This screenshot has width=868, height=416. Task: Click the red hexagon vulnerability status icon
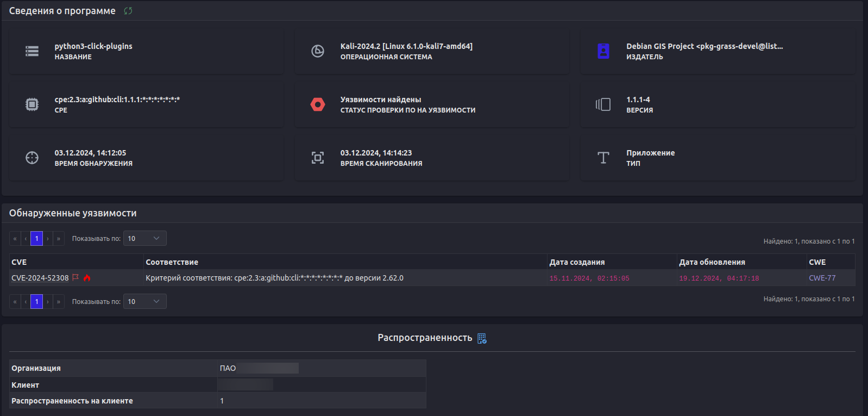318,104
